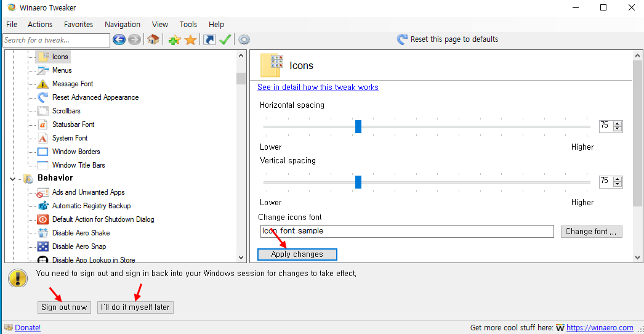Click the green checkmark toolbar icon

(x=225, y=40)
